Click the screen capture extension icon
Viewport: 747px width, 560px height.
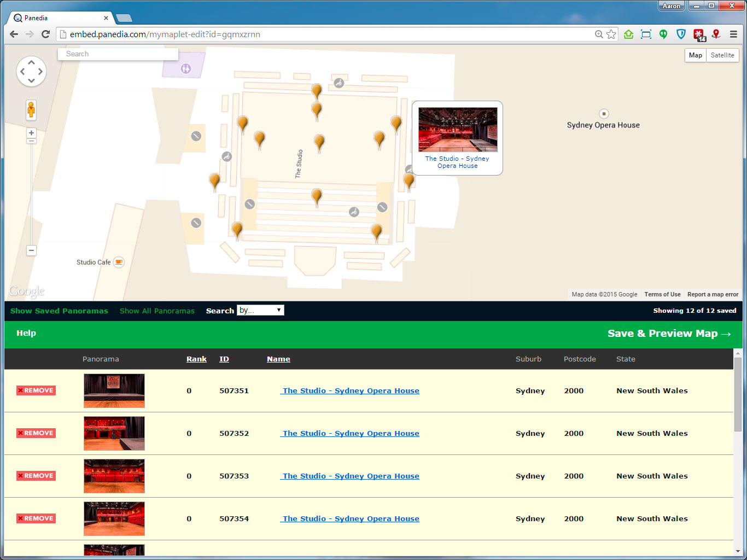[x=646, y=34]
